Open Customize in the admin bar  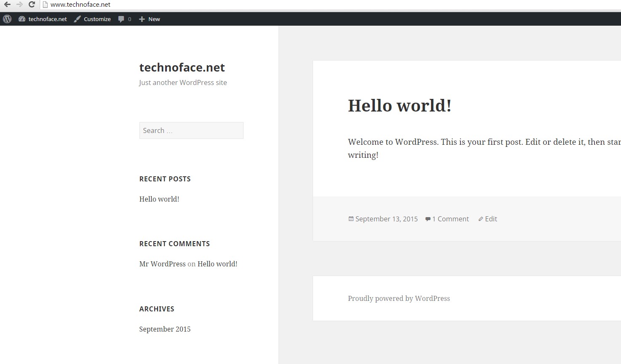[x=97, y=19]
